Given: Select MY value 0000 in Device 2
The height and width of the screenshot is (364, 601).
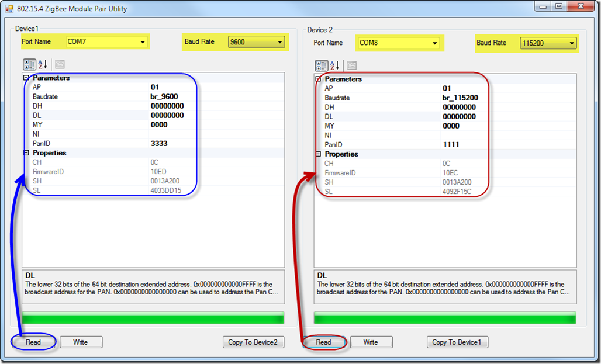Looking at the screenshot, I should pyautogui.click(x=451, y=126).
